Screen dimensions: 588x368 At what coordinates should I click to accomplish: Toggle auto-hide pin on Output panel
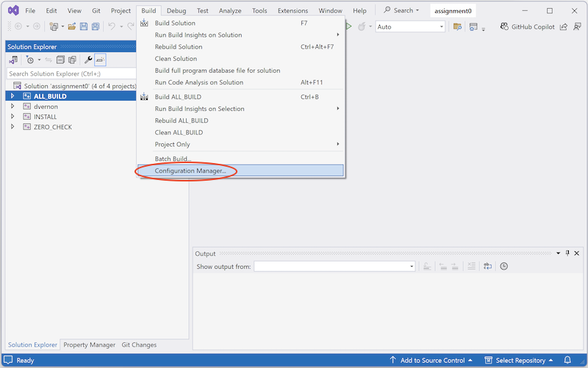(x=567, y=253)
